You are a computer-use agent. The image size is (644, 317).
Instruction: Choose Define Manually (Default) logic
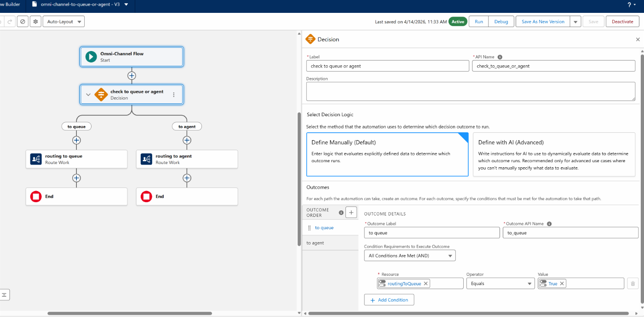click(x=387, y=154)
